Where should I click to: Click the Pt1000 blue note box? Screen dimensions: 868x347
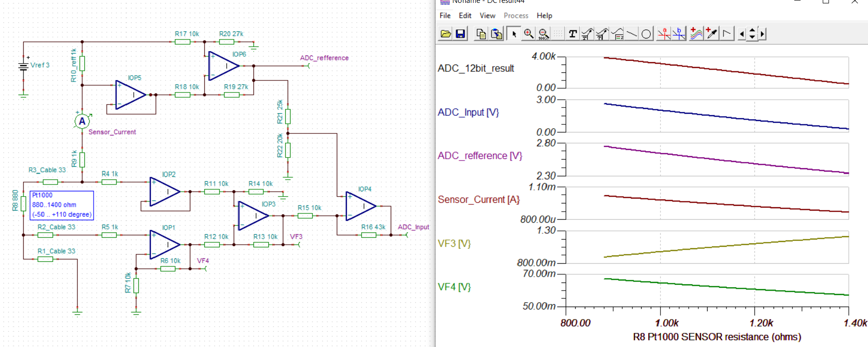62,205
